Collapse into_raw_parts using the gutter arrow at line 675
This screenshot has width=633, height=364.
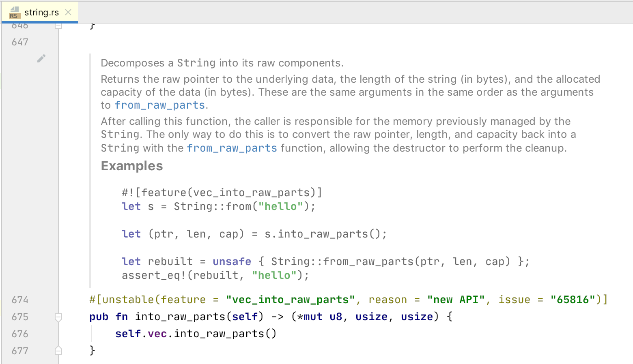tap(58, 317)
